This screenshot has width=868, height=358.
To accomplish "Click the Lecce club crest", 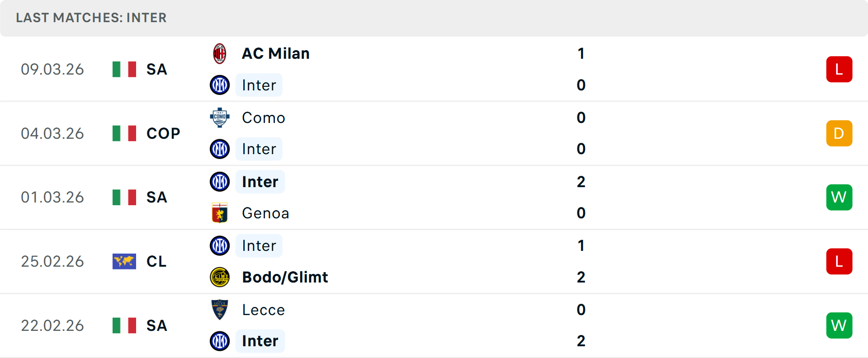I will 220,310.
